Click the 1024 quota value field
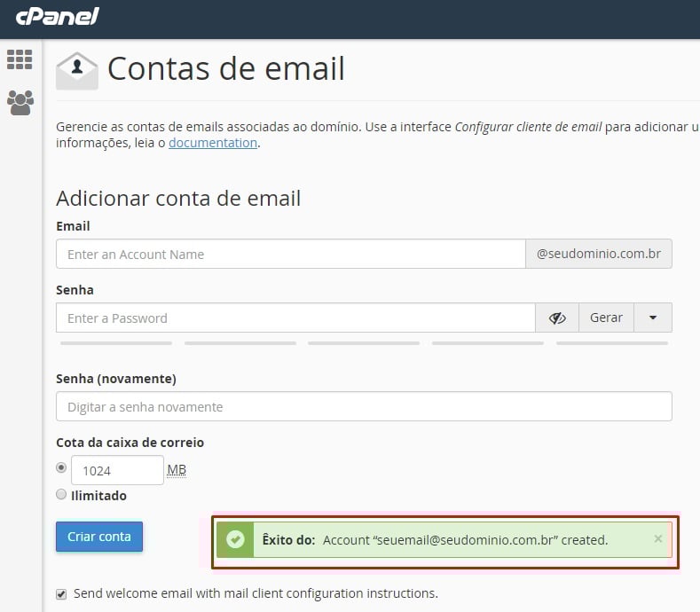Image resolution: width=700 pixels, height=612 pixels. tap(117, 470)
